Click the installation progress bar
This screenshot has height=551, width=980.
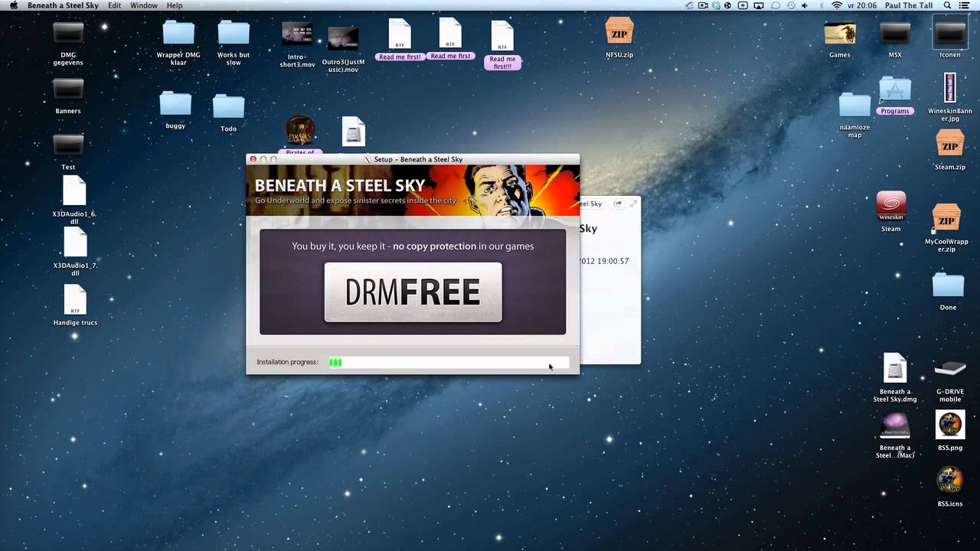[x=448, y=362]
